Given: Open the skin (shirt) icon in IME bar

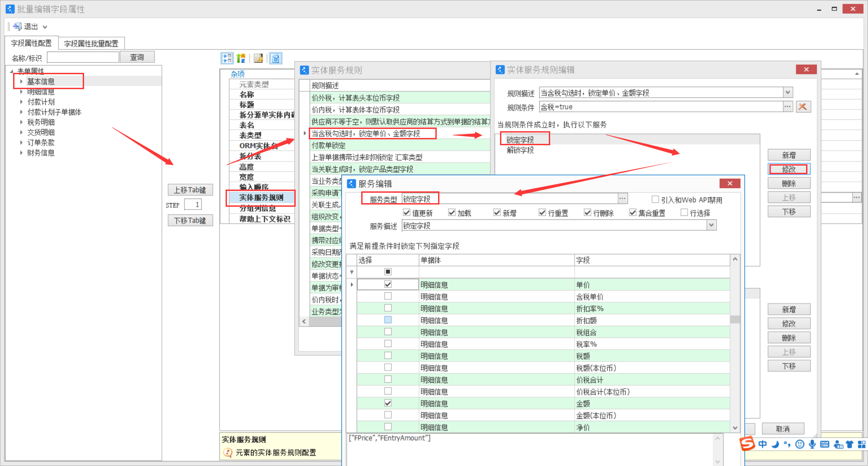Looking at the screenshot, I should pos(849,444).
